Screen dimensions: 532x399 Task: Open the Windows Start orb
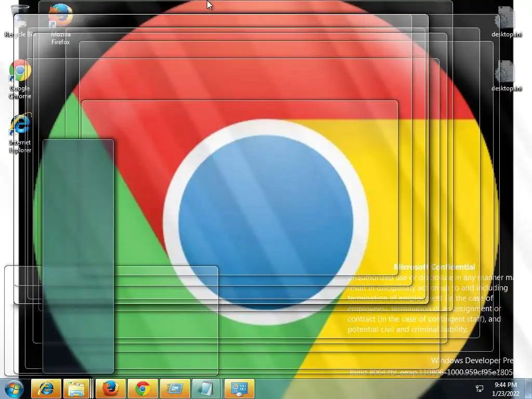pos(14,389)
